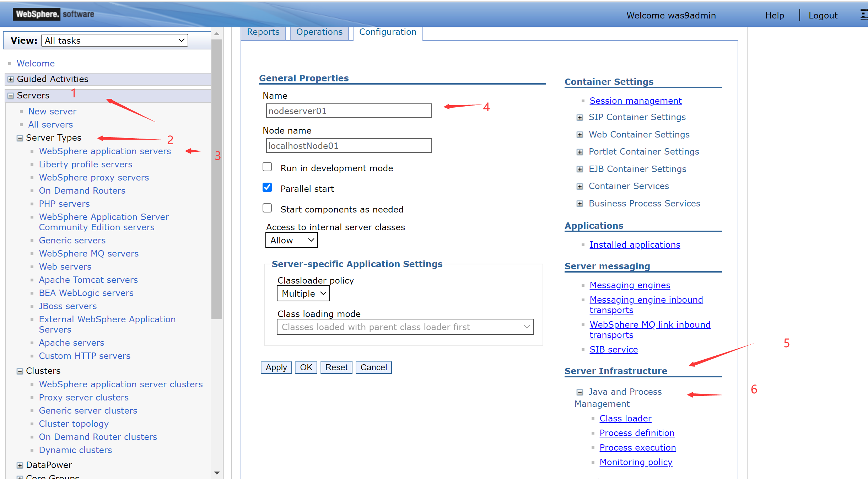
Task: Collapse the Server Types tree node
Action: click(x=20, y=138)
